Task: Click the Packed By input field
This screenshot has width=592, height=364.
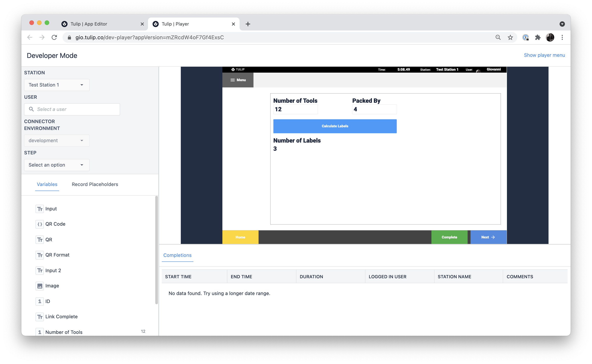Action: pyautogui.click(x=374, y=109)
